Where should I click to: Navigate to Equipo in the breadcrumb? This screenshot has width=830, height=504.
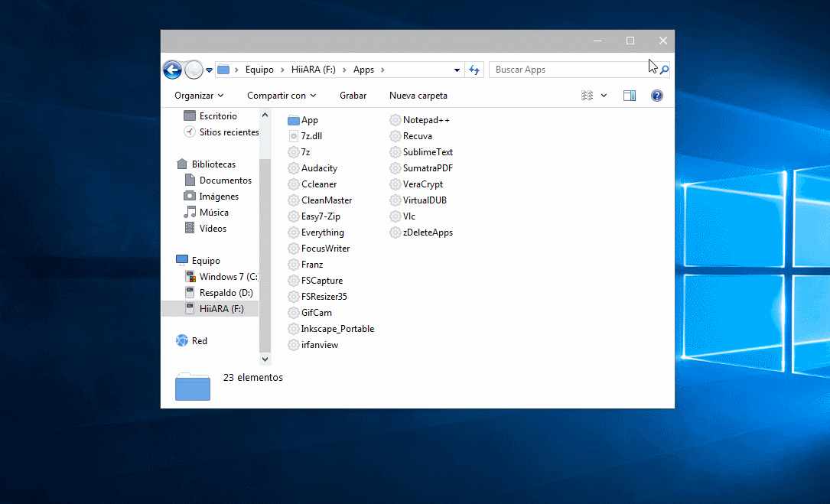(x=259, y=70)
